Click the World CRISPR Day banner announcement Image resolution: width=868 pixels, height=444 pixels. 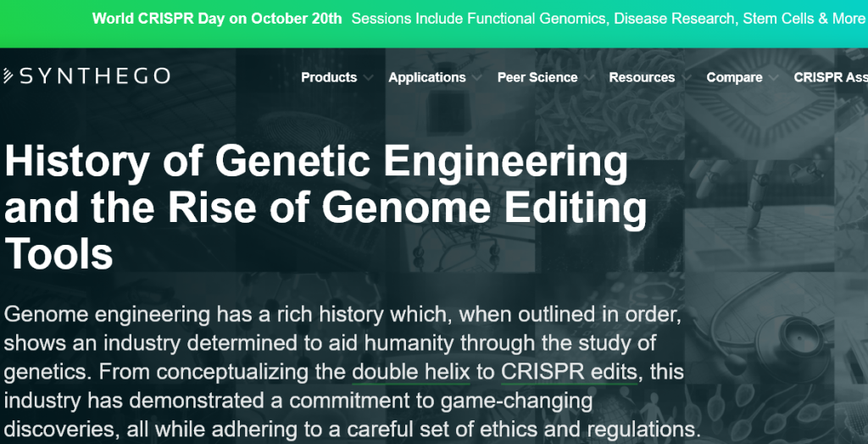(x=217, y=18)
